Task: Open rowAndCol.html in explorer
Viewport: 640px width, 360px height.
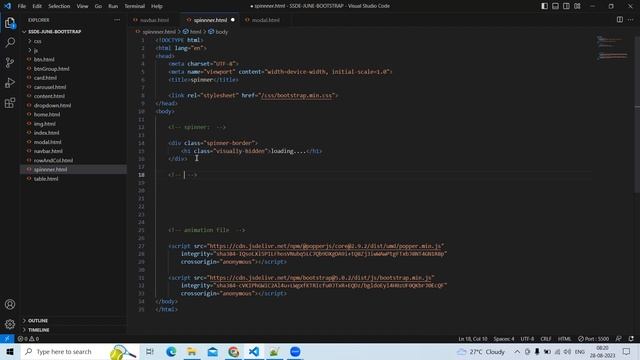Action: [x=53, y=160]
